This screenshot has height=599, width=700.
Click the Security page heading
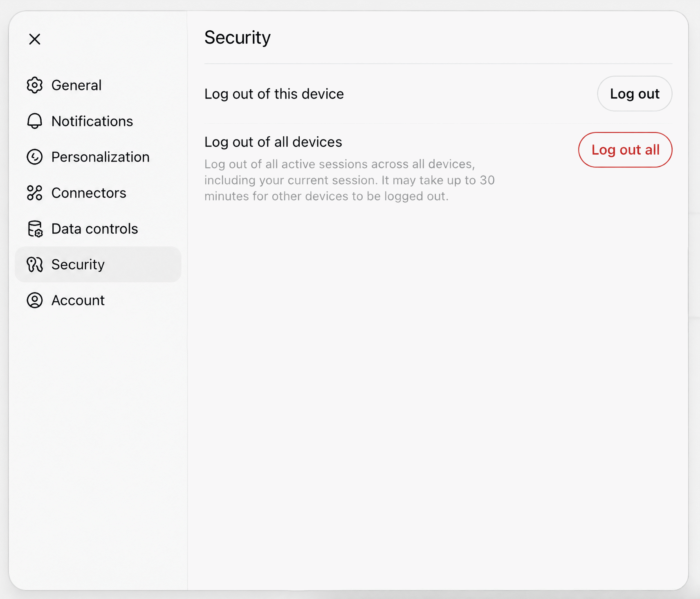[238, 38]
